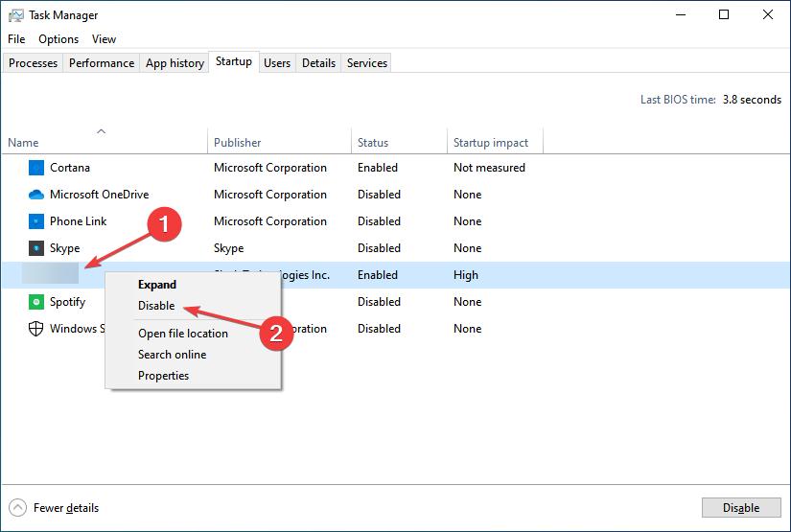791x532 pixels.
Task: Sort by the Startup impact column header
Action: pyautogui.click(x=491, y=143)
